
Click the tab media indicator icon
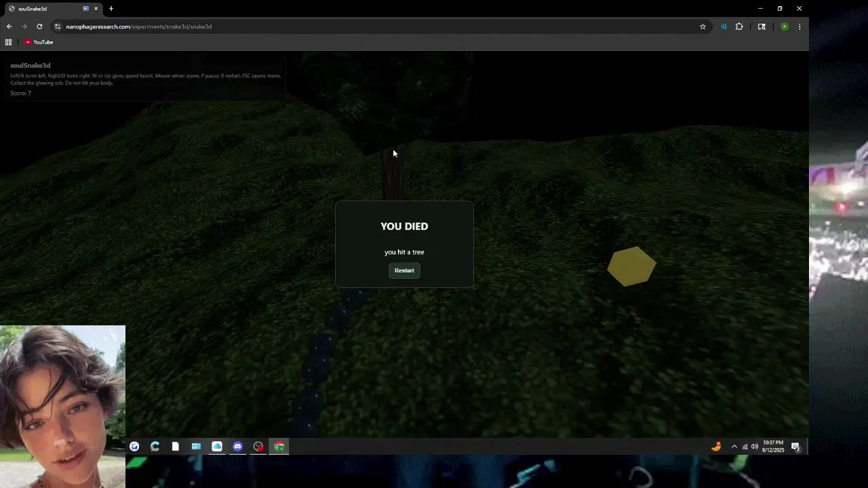tap(85, 9)
